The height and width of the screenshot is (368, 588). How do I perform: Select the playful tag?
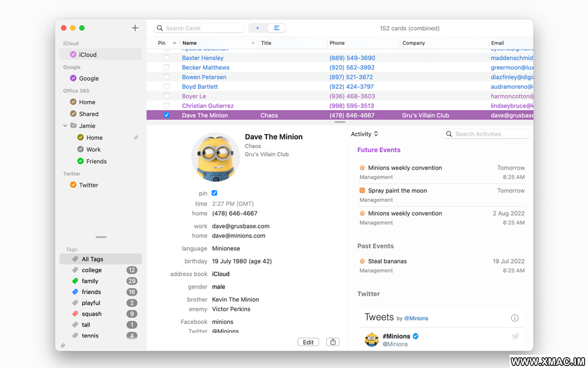pyautogui.click(x=101, y=303)
